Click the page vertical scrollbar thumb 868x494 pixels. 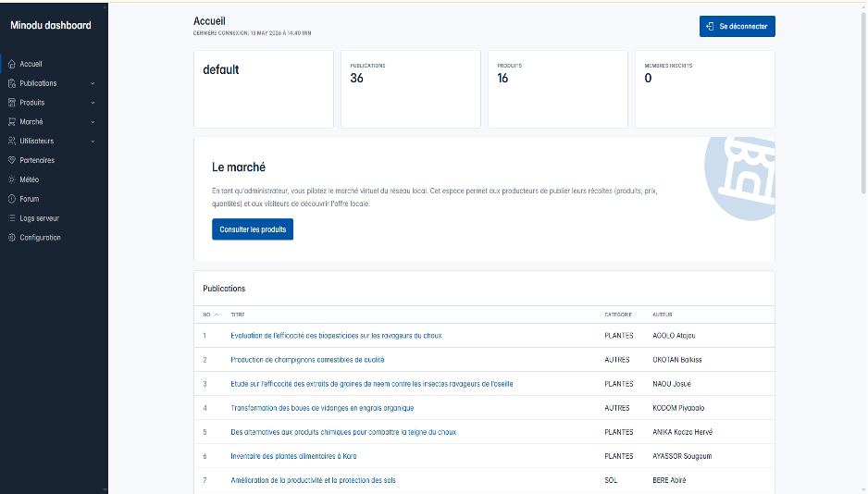tap(863, 103)
